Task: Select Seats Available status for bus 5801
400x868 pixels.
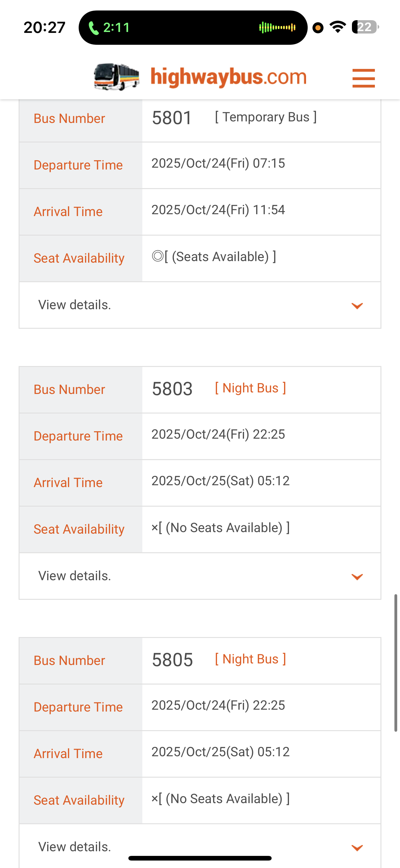Action: [214, 257]
